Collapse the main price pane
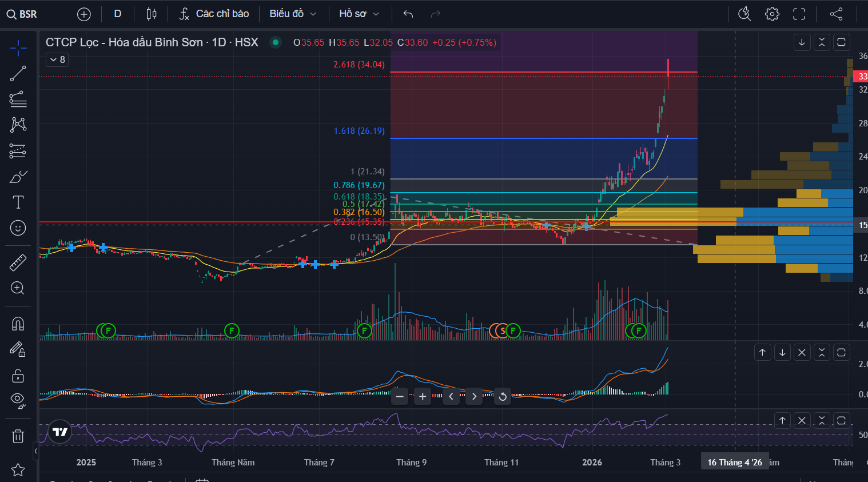The width and height of the screenshot is (868, 482). 822,42
